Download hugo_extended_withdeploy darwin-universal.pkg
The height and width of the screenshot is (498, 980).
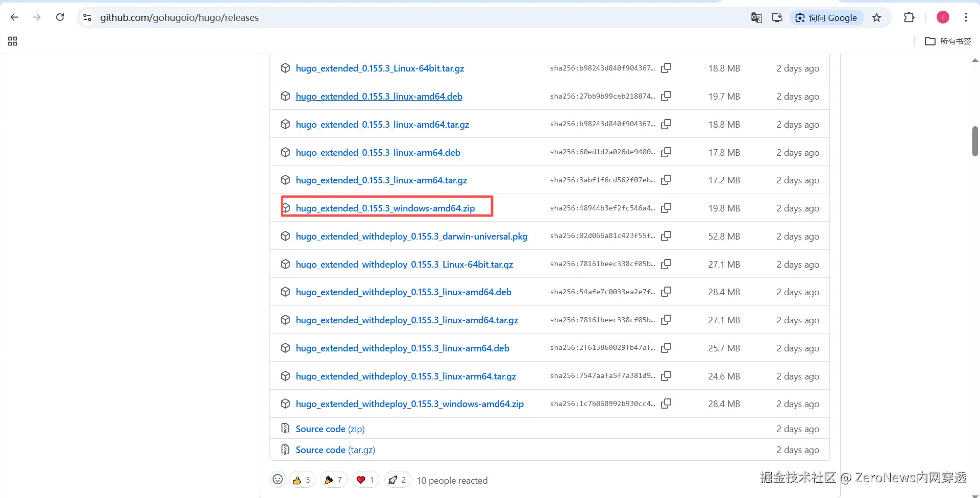pos(411,236)
